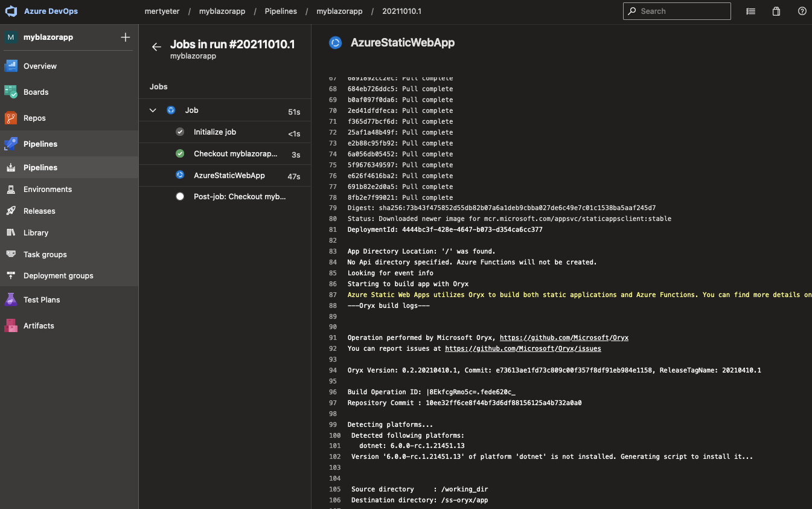Click the Environments icon

[11, 189]
